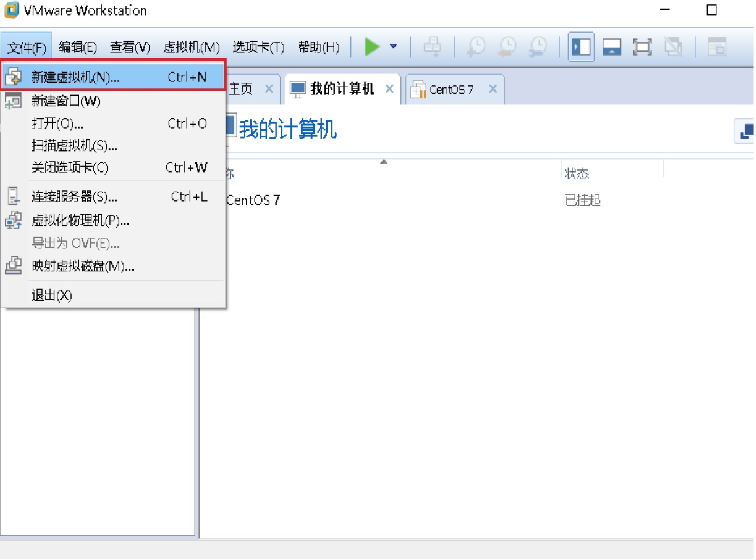Choose 退出(X) menu entry
Screen dimensions: 756x560
coord(114,295)
